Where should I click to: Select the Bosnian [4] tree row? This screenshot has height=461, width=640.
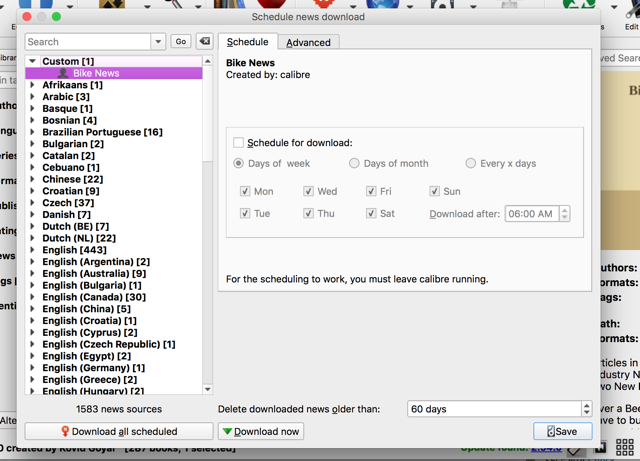(x=113, y=120)
